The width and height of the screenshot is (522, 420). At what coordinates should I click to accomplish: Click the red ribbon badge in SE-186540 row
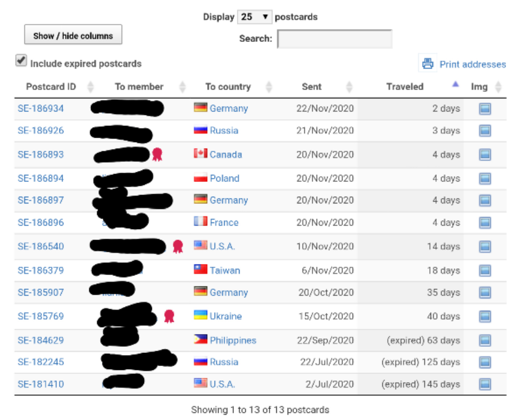click(178, 246)
